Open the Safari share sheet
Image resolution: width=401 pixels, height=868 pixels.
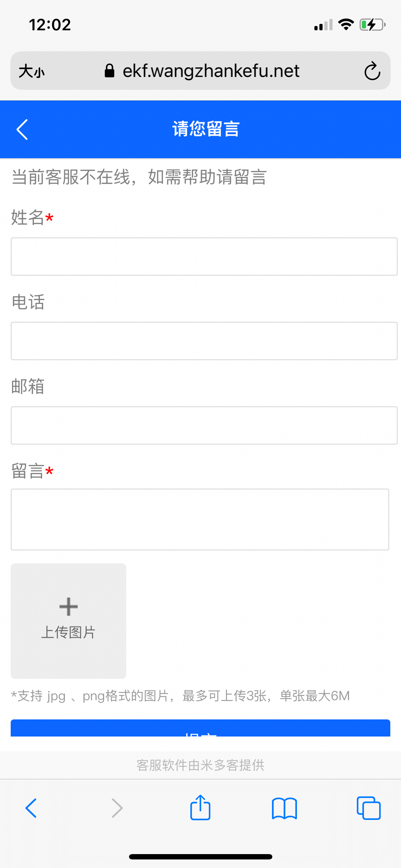coord(200,808)
